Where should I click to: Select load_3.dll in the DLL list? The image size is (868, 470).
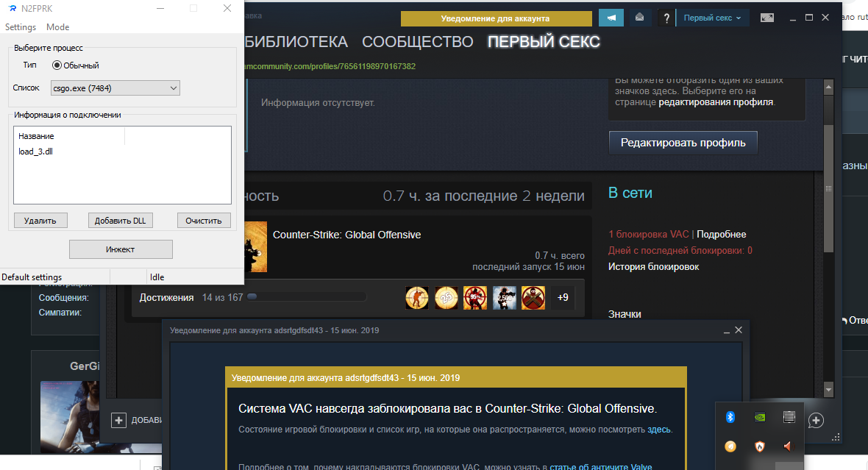(35, 151)
